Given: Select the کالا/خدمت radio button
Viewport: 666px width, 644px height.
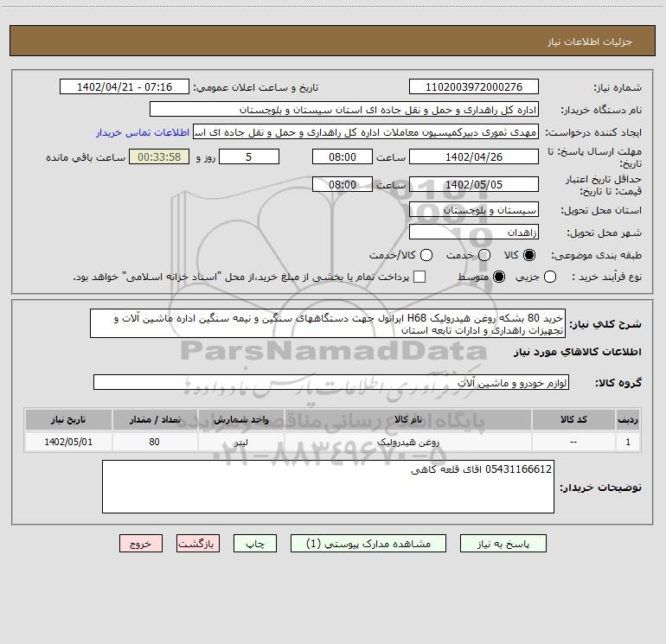Looking at the screenshot, I should point(426,255).
